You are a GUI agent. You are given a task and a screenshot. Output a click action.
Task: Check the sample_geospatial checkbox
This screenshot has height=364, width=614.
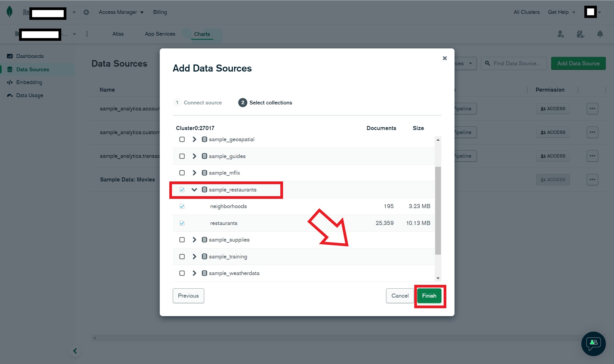182,139
